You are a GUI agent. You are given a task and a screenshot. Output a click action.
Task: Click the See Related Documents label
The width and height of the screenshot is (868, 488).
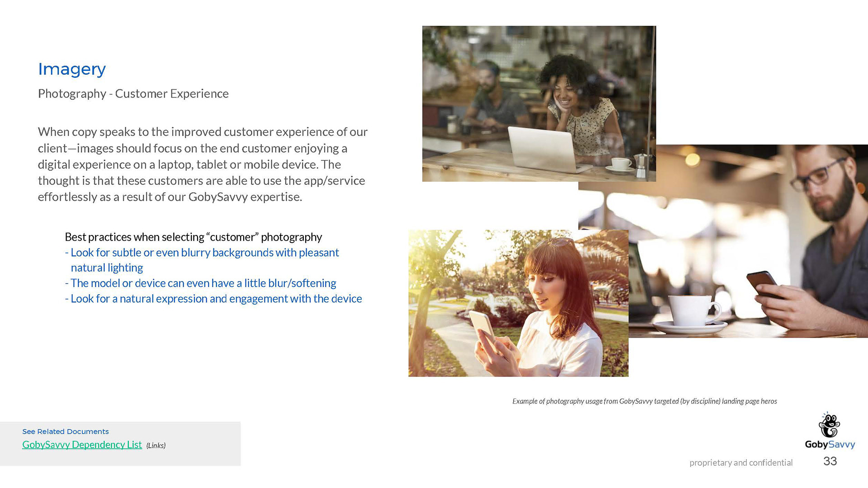coord(66,432)
